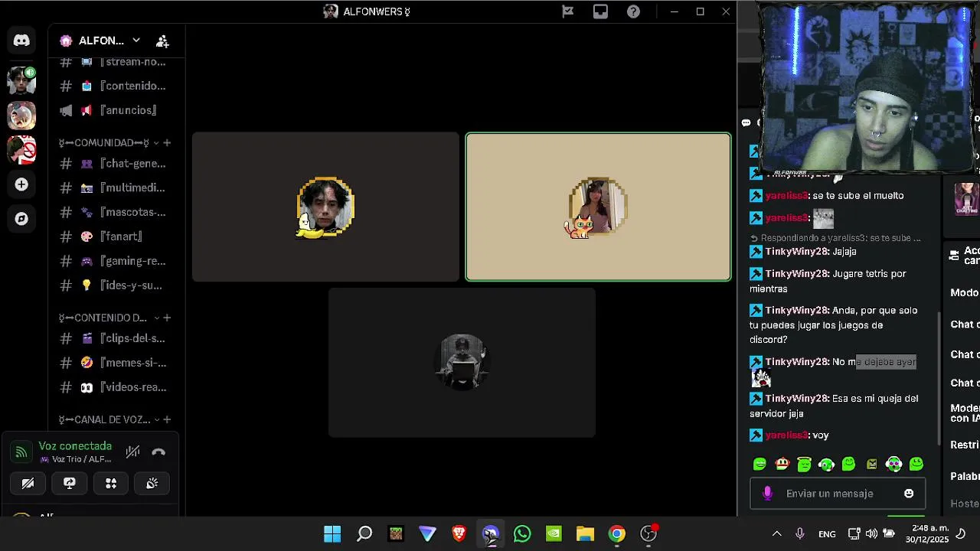Viewport: 980px width, 551px height.
Task: Select the dark-haired user's voice tile
Action: (x=325, y=207)
